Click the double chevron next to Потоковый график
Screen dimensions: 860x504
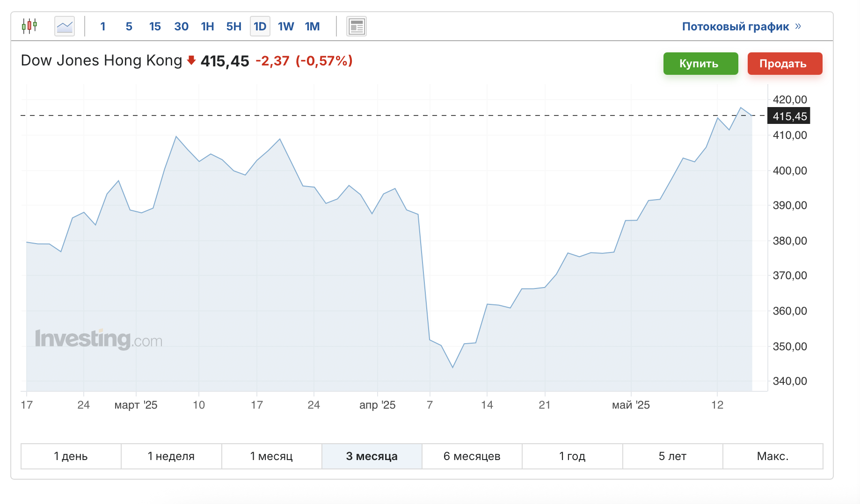coord(798,26)
